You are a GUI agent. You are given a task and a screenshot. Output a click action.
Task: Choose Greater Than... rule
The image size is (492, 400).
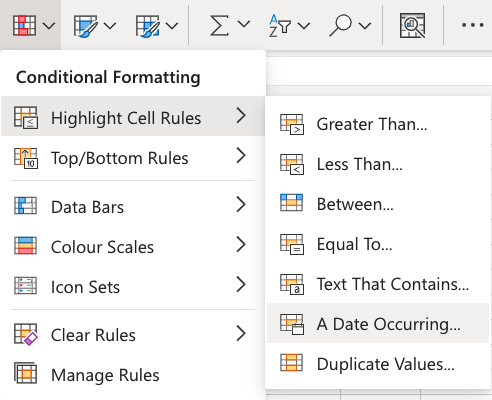coord(378,124)
